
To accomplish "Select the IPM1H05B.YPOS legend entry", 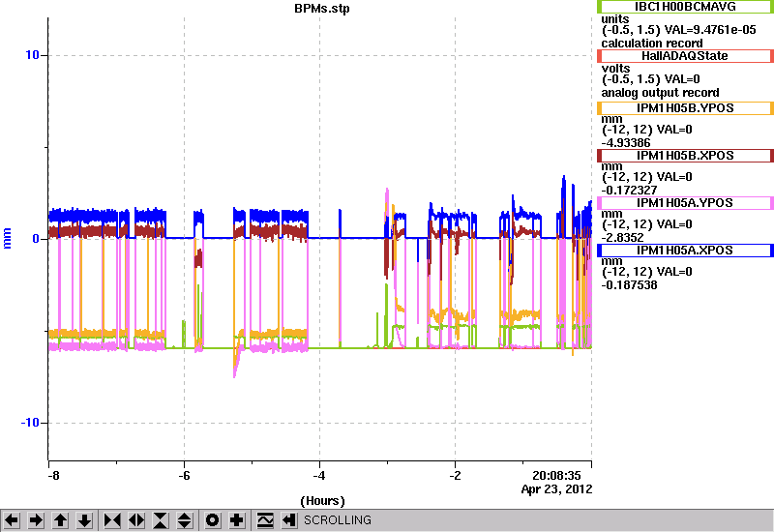I will (685, 108).
